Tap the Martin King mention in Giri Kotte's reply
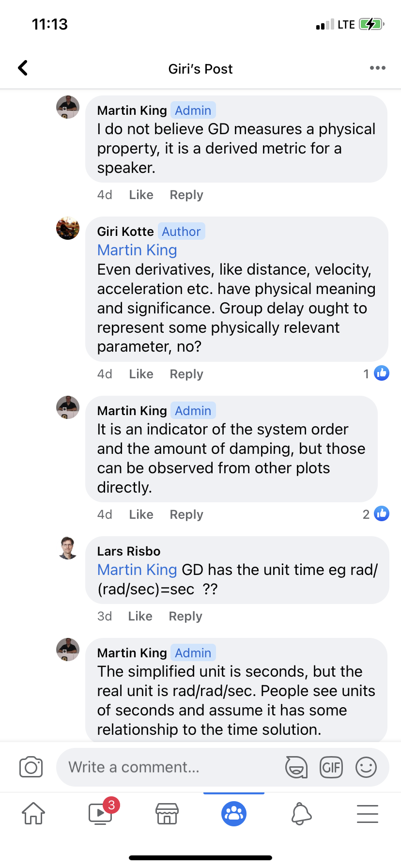 pyautogui.click(x=137, y=250)
